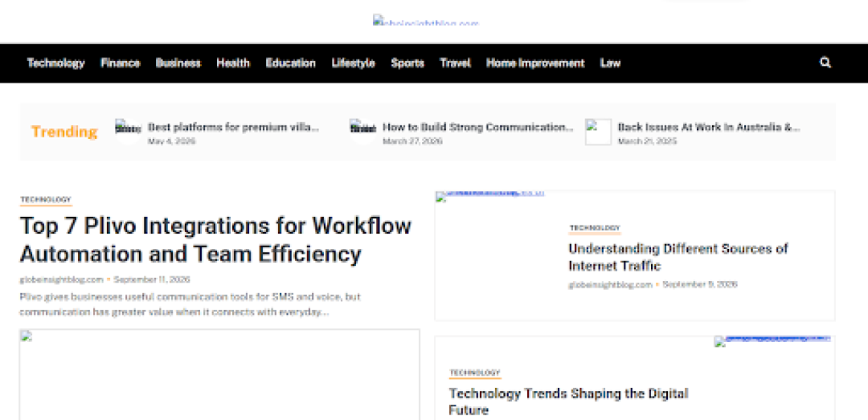
Task: Open the Finance menu item
Action: click(x=120, y=63)
